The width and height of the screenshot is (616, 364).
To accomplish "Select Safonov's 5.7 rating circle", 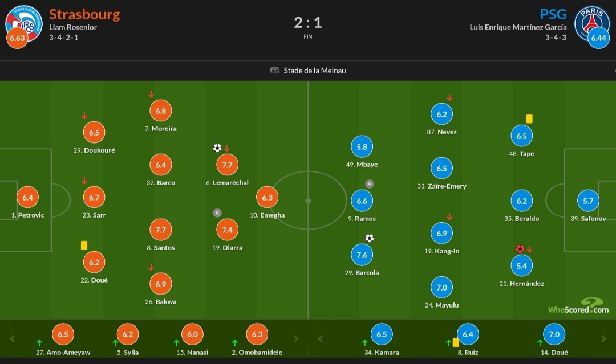I will tap(588, 201).
